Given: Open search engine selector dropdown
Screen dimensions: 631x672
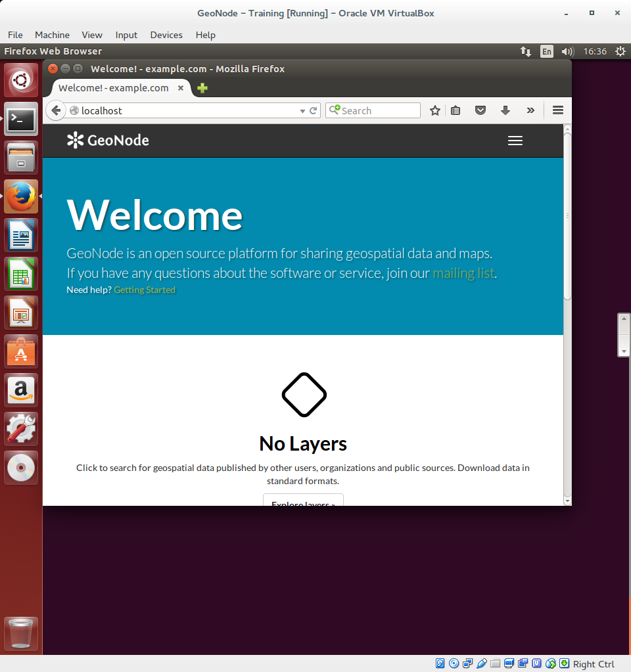Looking at the screenshot, I should point(335,110).
